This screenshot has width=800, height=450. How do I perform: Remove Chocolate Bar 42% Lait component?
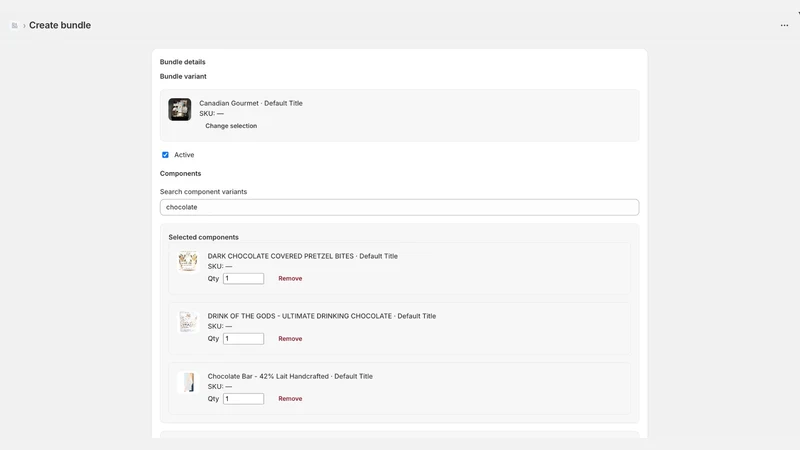(290, 399)
